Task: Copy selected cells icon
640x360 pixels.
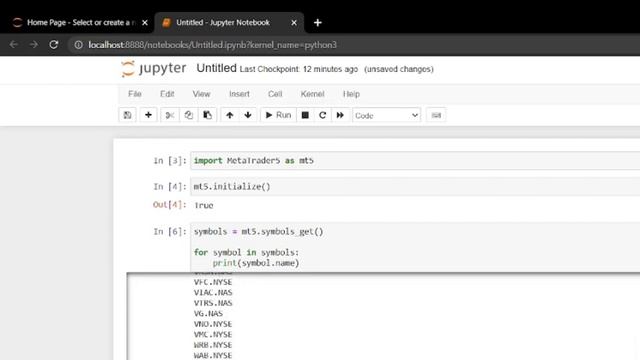Action: pos(188,115)
